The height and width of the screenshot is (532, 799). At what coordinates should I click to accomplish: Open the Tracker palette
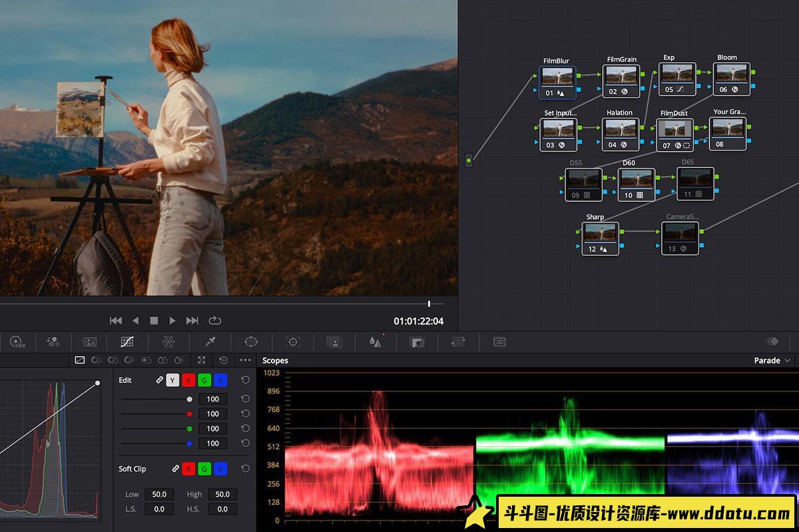pyautogui.click(x=292, y=342)
